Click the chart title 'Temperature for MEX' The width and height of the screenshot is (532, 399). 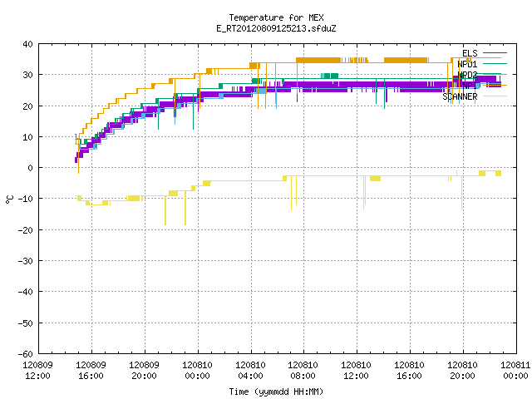(276, 17)
